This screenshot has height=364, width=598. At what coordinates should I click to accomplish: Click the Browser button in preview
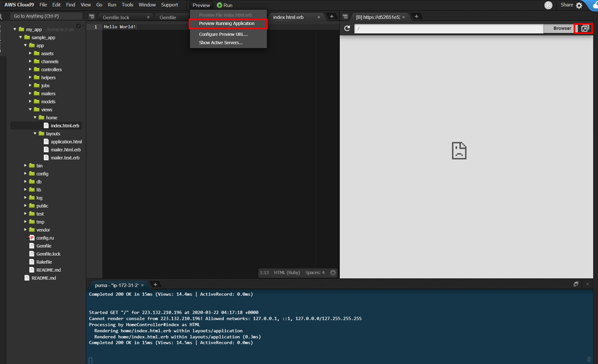click(562, 28)
